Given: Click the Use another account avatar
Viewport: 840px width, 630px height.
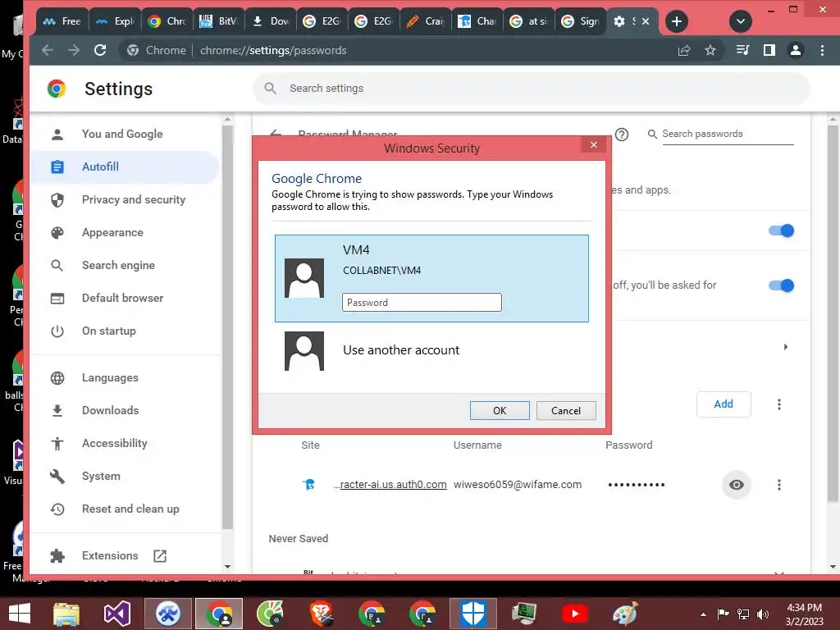Looking at the screenshot, I should [x=304, y=351].
